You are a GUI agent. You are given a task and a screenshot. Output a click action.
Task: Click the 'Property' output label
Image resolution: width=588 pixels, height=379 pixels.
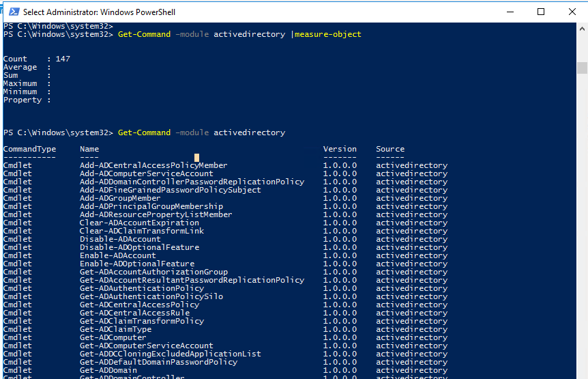click(23, 100)
